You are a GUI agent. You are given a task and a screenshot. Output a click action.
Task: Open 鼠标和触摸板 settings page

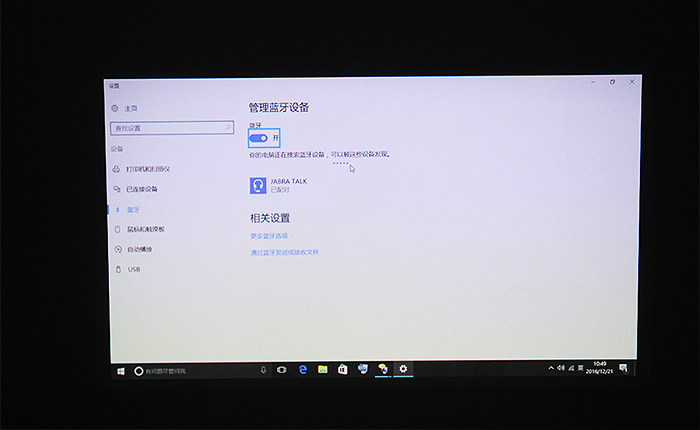(145, 229)
